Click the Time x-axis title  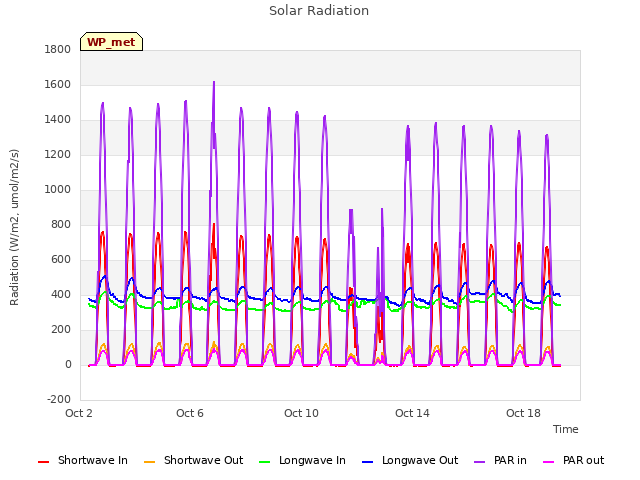[566, 429]
